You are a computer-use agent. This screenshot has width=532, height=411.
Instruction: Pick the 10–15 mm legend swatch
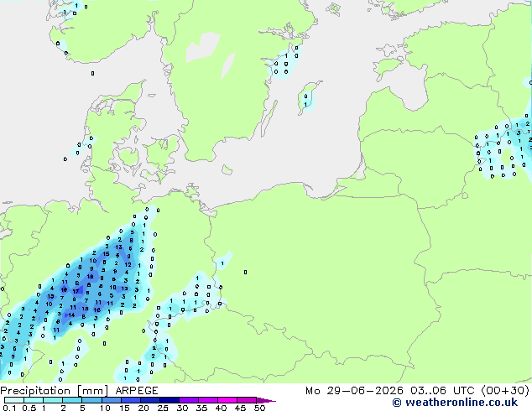pos(111,400)
